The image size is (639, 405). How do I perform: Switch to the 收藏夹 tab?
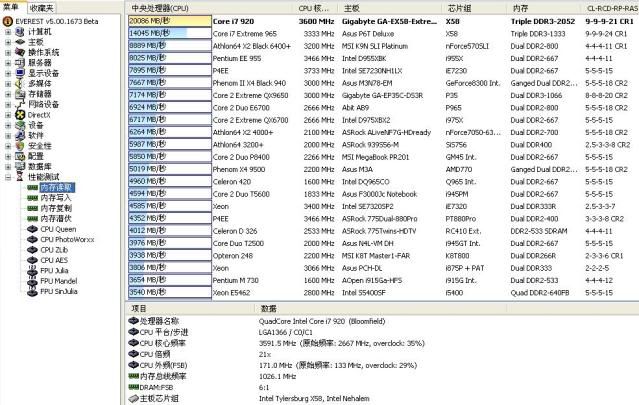[42, 7]
